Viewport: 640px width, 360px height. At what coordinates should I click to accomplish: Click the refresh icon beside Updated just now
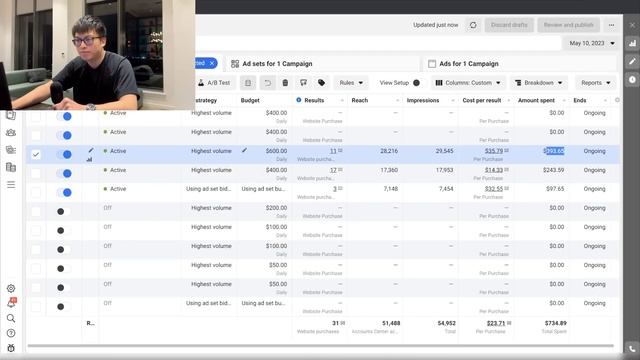point(473,25)
